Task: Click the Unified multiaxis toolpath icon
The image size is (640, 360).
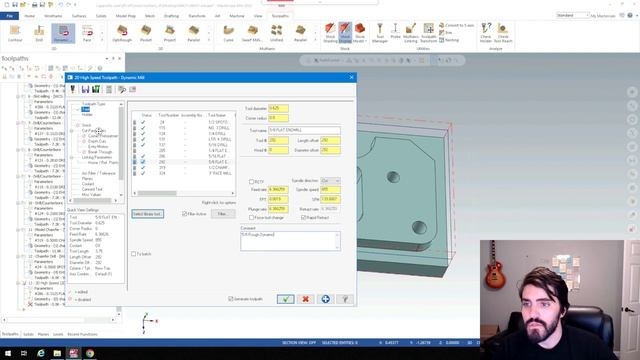Action: click(x=276, y=33)
